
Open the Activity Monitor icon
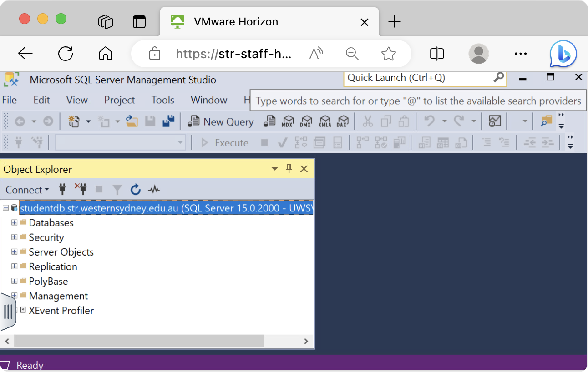[495, 121]
